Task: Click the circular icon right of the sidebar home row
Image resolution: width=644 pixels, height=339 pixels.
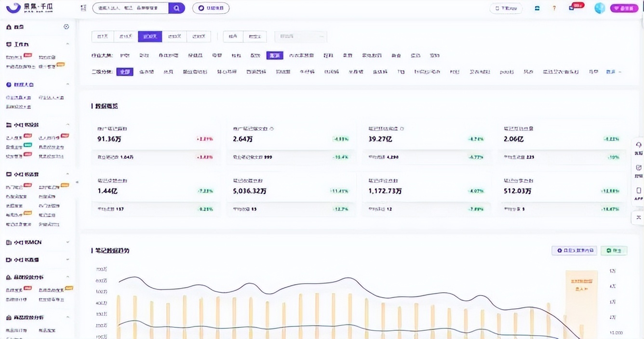Action: (67, 27)
